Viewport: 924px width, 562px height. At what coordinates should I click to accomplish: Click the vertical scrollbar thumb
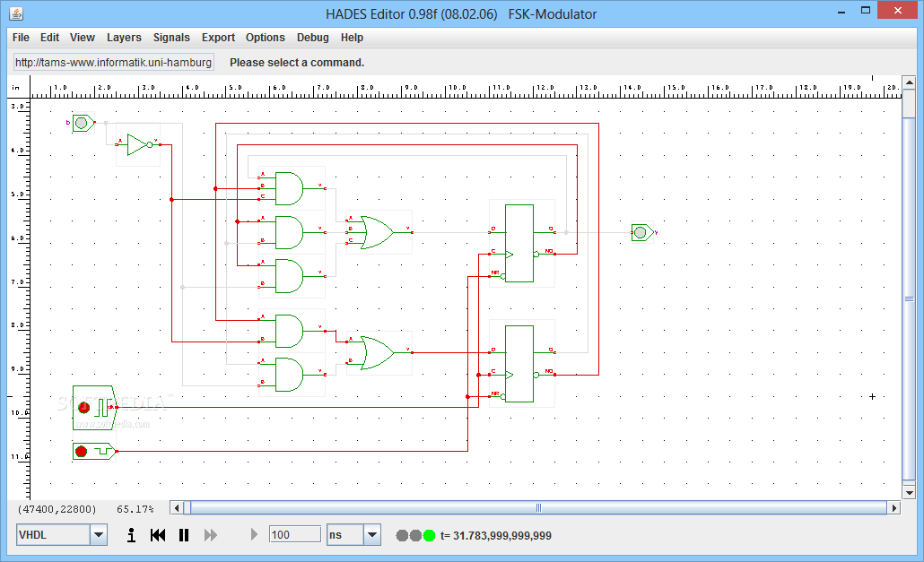(x=909, y=299)
